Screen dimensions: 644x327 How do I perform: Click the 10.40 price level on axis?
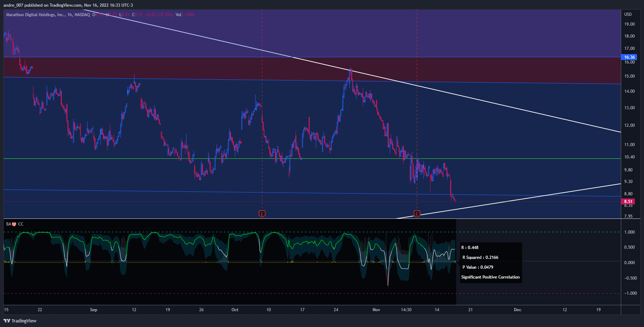coord(629,157)
